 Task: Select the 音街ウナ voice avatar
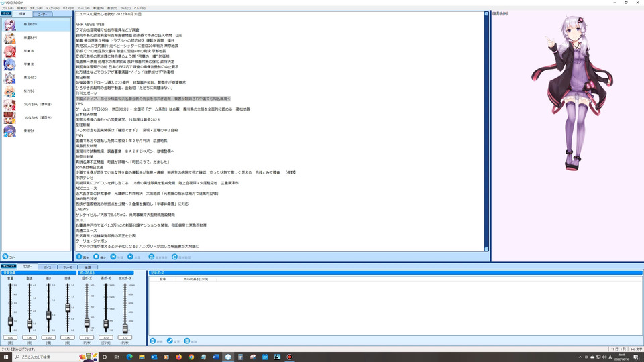[x=9, y=131]
